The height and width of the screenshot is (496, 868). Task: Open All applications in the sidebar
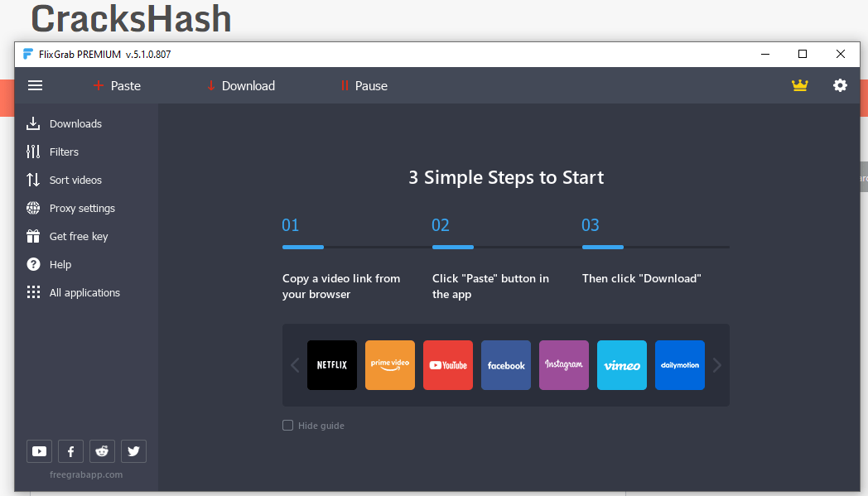73,292
